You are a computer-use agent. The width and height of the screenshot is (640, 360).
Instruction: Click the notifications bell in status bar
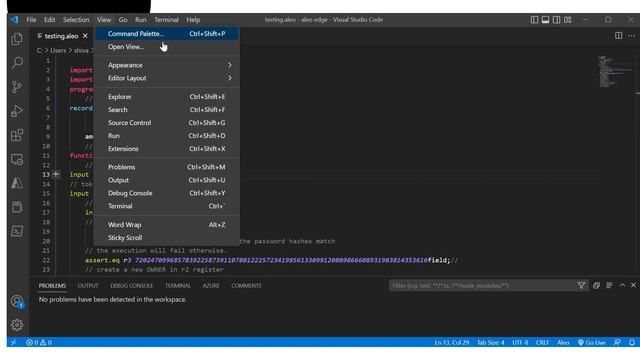(632, 342)
